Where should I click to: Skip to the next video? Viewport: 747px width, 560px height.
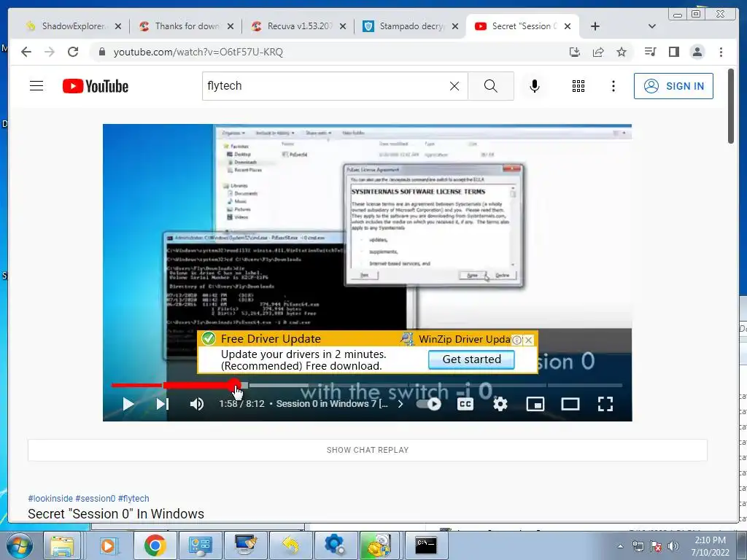pos(163,404)
